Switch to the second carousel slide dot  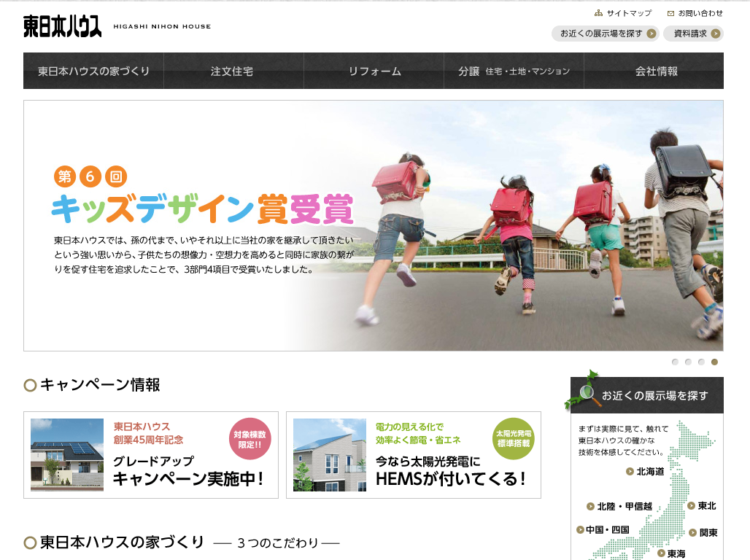pos(688,362)
